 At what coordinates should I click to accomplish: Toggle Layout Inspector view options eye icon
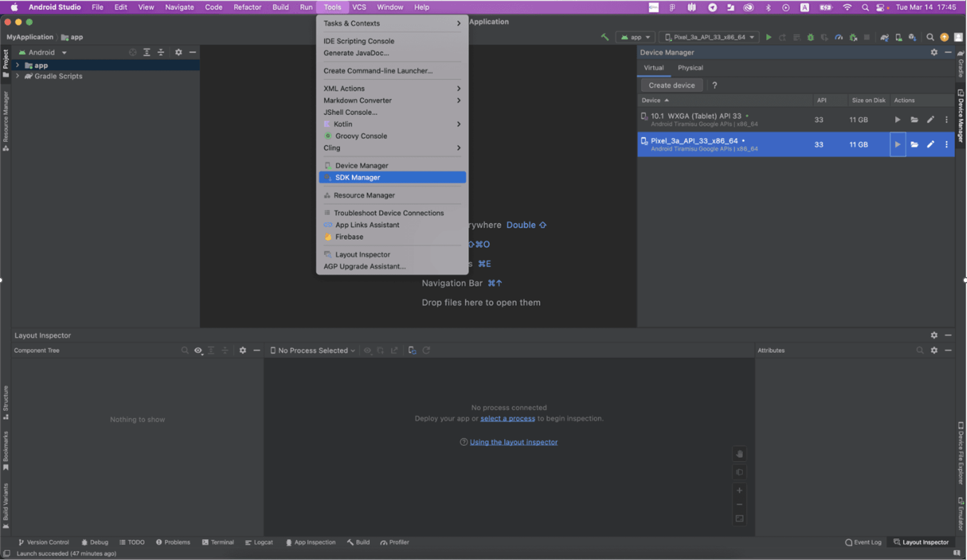198,350
